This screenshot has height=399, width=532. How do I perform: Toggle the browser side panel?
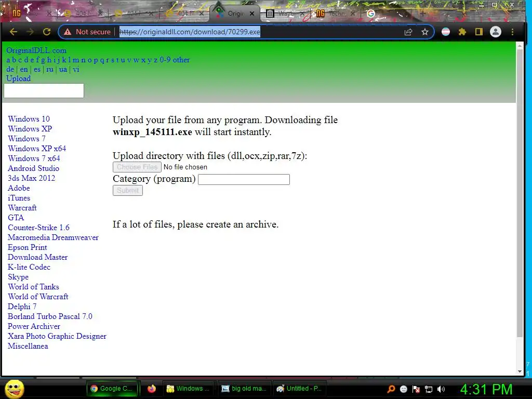[x=478, y=32]
